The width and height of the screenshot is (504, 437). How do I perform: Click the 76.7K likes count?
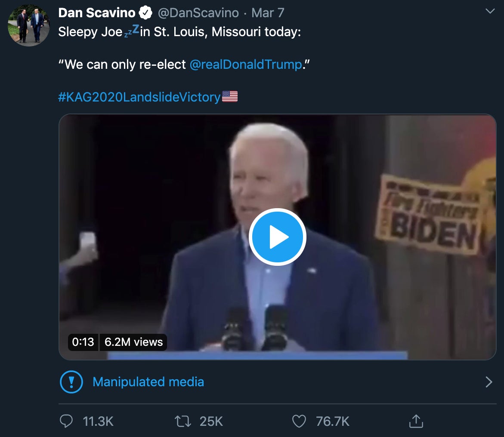pyautogui.click(x=332, y=422)
